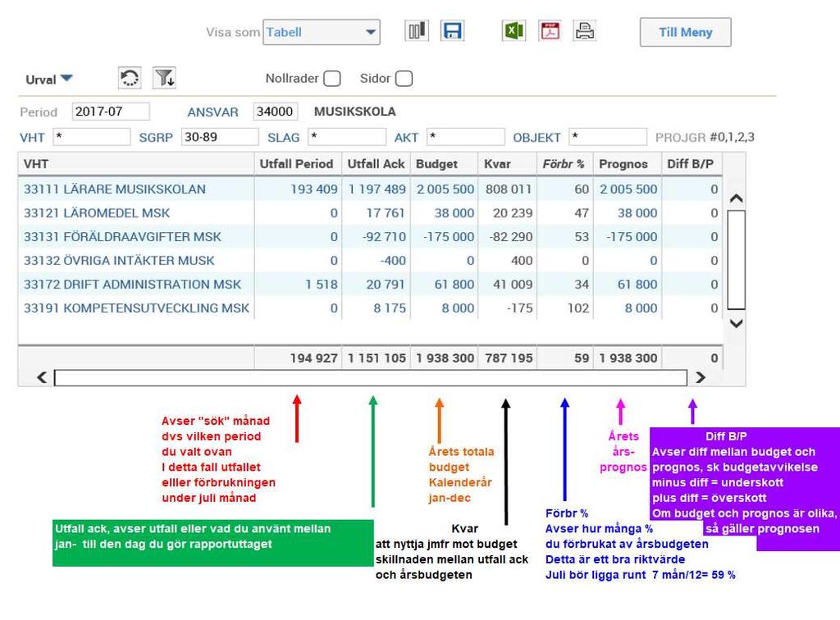Click the OBJEKT input field

(608, 136)
